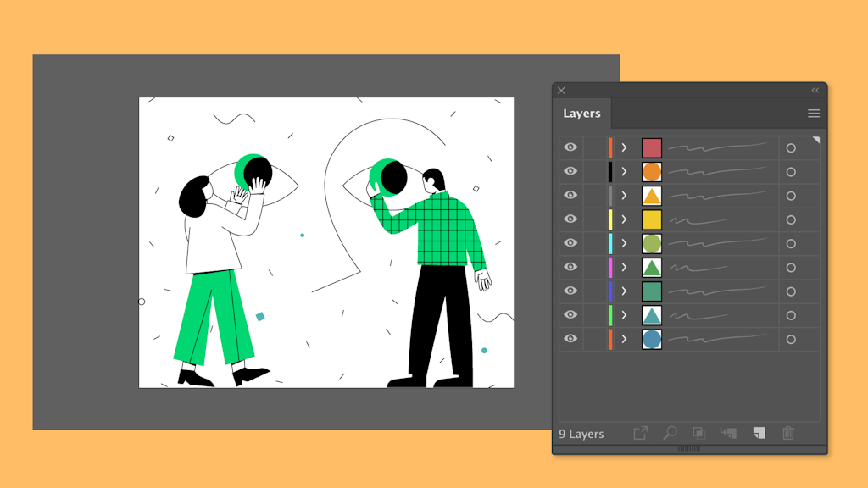
Task: Click Make/Release Clipping Mask icon
Action: pos(698,433)
